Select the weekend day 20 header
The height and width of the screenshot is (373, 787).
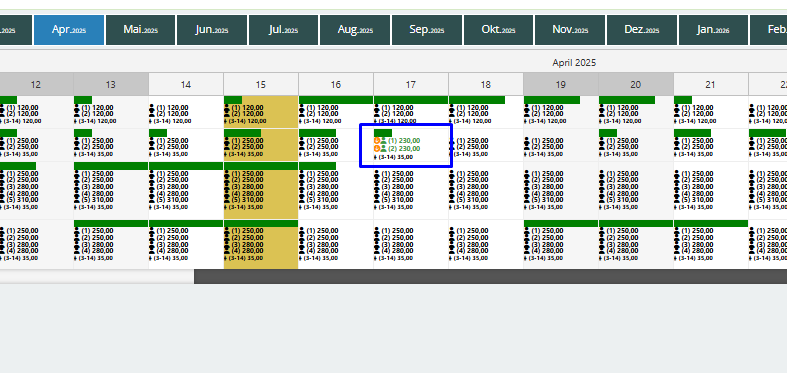pos(635,84)
